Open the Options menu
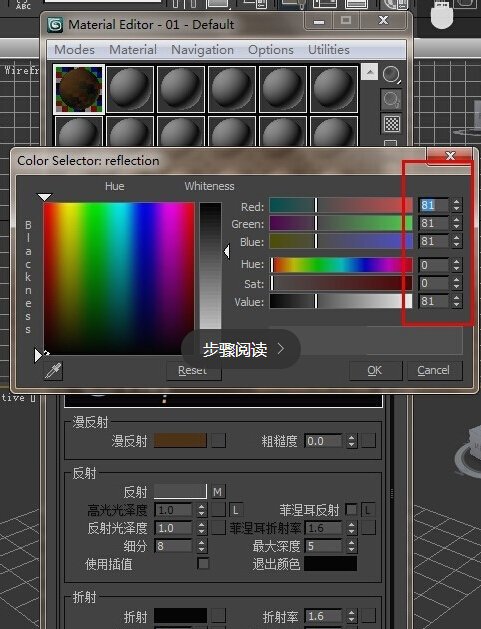The height and width of the screenshot is (629, 481). click(271, 50)
